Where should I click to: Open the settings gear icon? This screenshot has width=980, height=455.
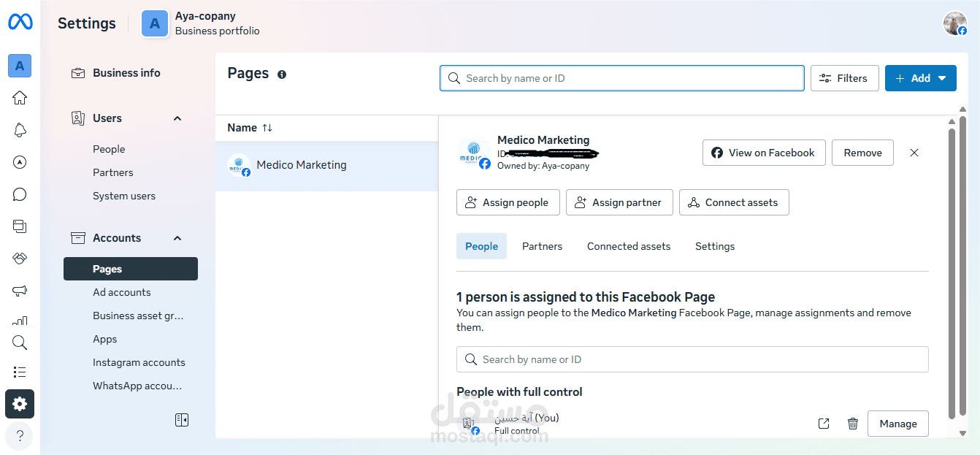click(20, 404)
